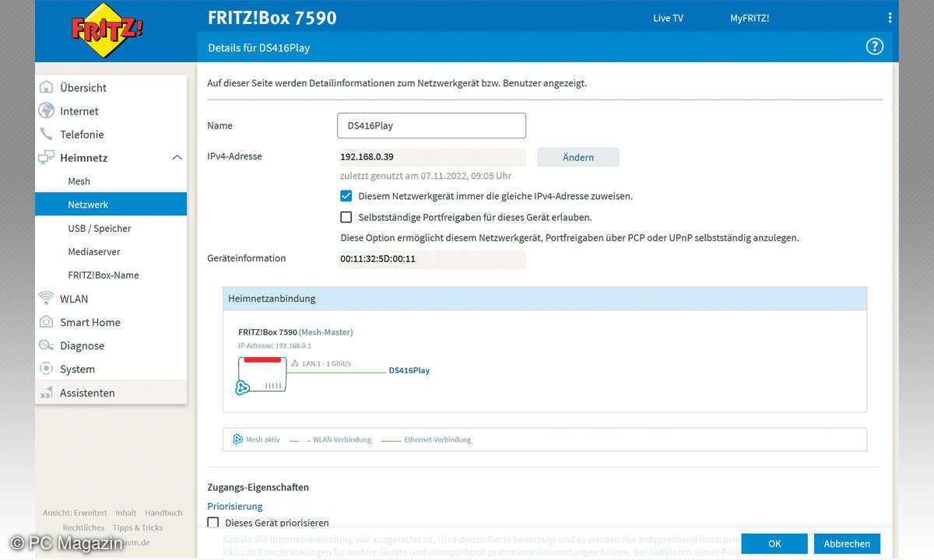This screenshot has height=560, width=934.
Task: Click the DS416Play device link
Action: 409,370
